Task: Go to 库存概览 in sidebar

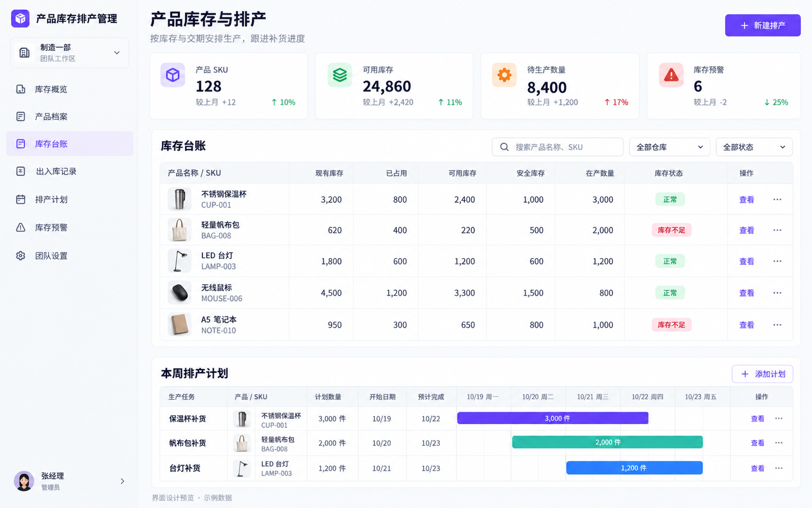Action: point(70,89)
